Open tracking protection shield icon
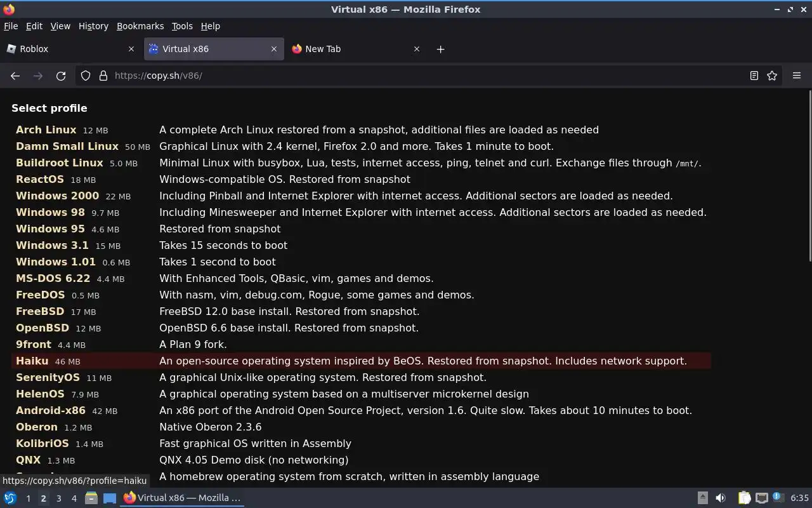Viewport: 812px width, 508px height. (86, 76)
